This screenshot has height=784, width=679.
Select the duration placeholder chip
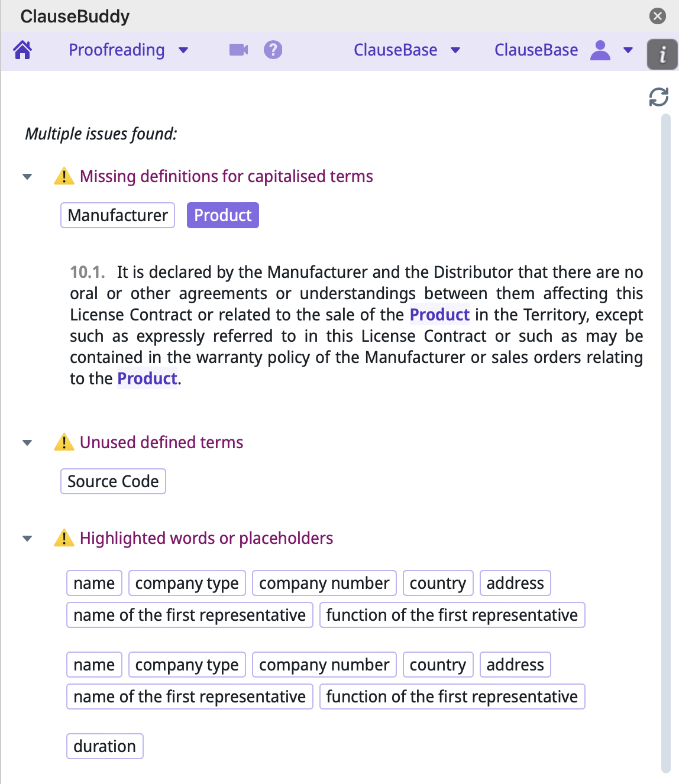(105, 746)
